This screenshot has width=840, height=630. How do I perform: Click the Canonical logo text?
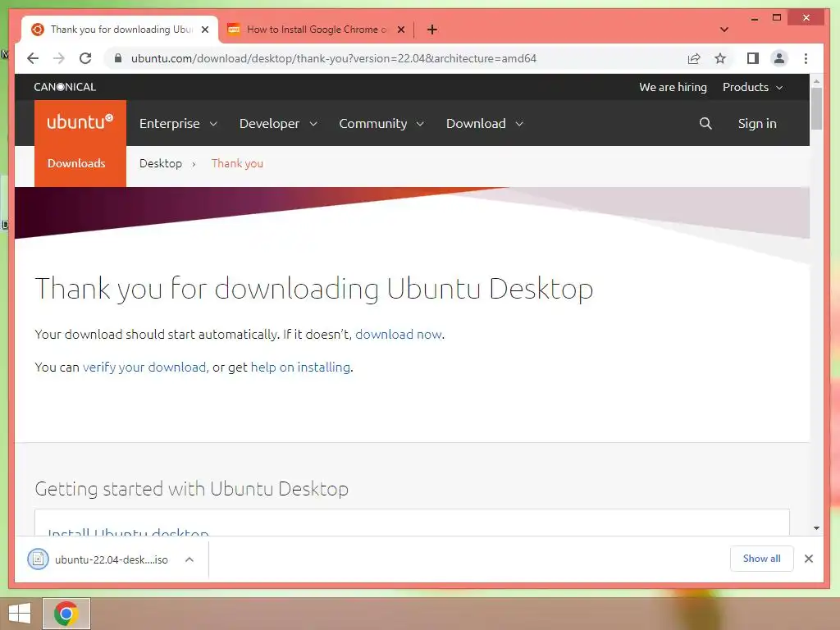[x=65, y=87]
